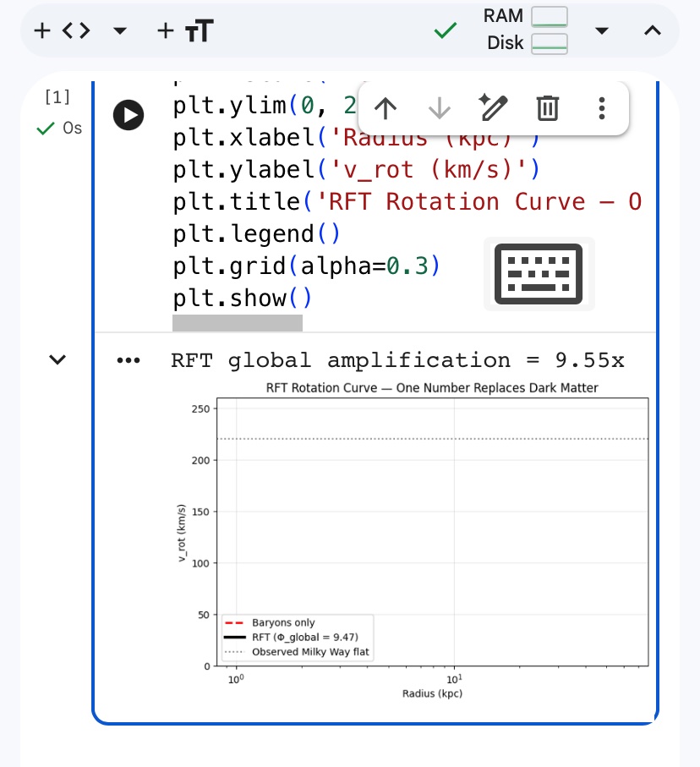Click the 'RFT global amplification = 9.55x' output
Image resolution: width=700 pixels, height=767 pixels.
point(397,360)
